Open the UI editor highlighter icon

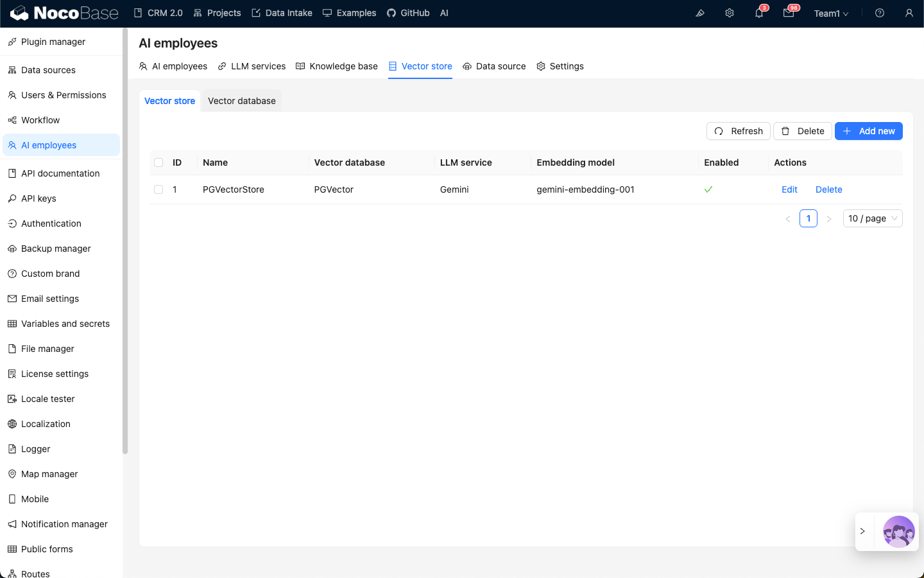[x=700, y=13]
